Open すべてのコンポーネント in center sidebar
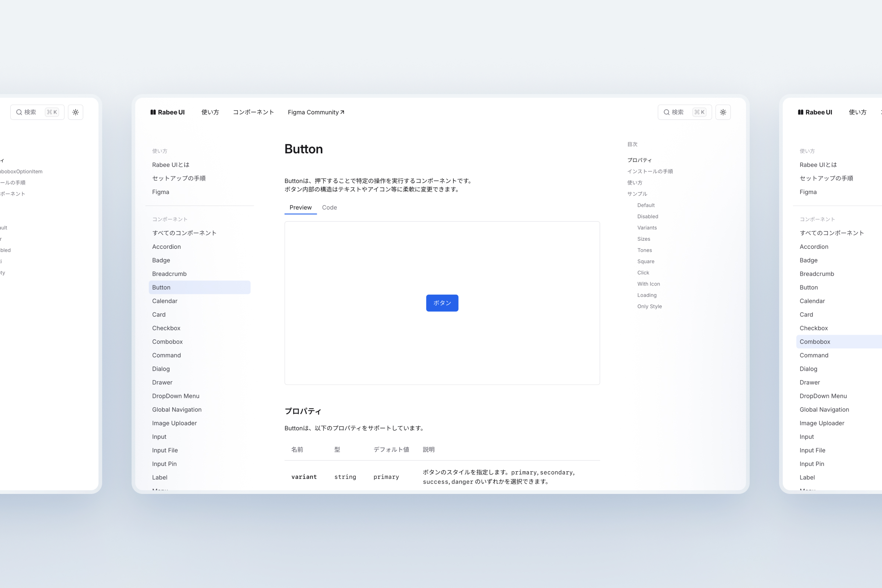The width and height of the screenshot is (882, 588). pyautogui.click(x=184, y=233)
